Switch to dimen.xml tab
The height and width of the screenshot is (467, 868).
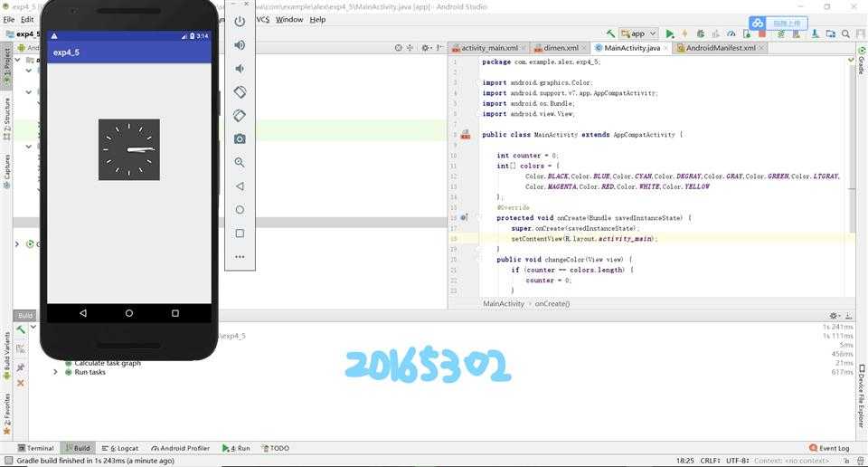pos(561,48)
